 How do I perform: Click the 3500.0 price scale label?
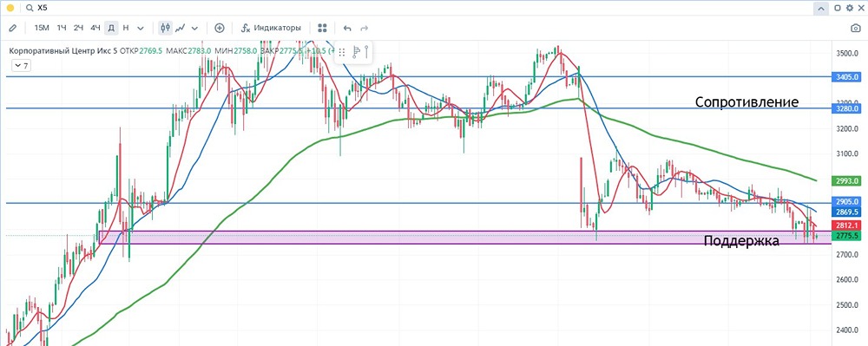847,54
